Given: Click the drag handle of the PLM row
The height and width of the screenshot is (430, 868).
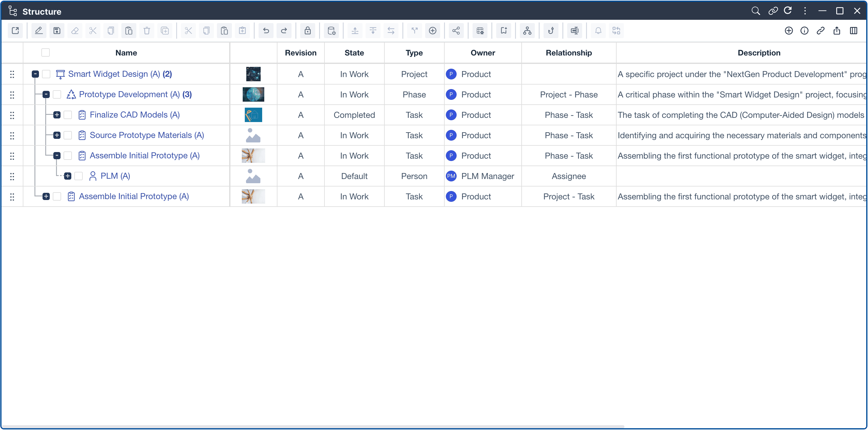Looking at the screenshot, I should click(x=12, y=176).
